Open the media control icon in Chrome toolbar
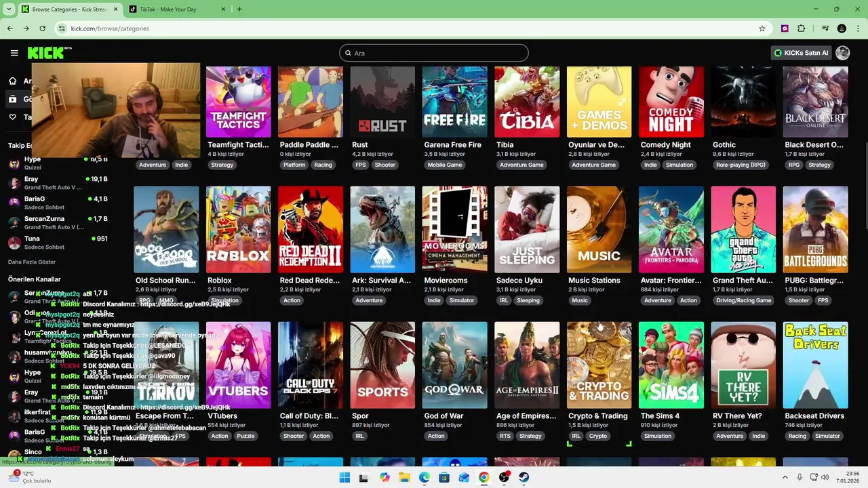 (x=825, y=28)
